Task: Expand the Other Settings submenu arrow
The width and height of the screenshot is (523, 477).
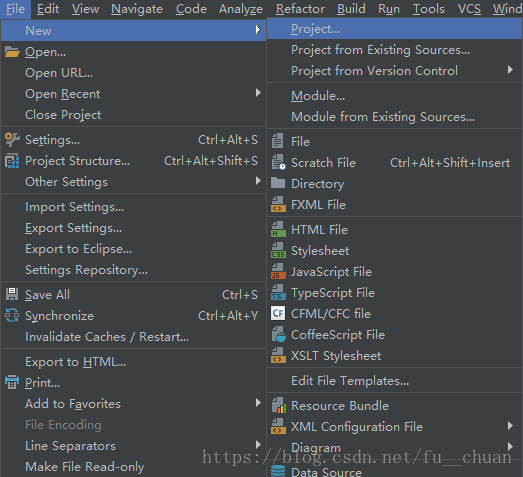Action: click(x=258, y=181)
